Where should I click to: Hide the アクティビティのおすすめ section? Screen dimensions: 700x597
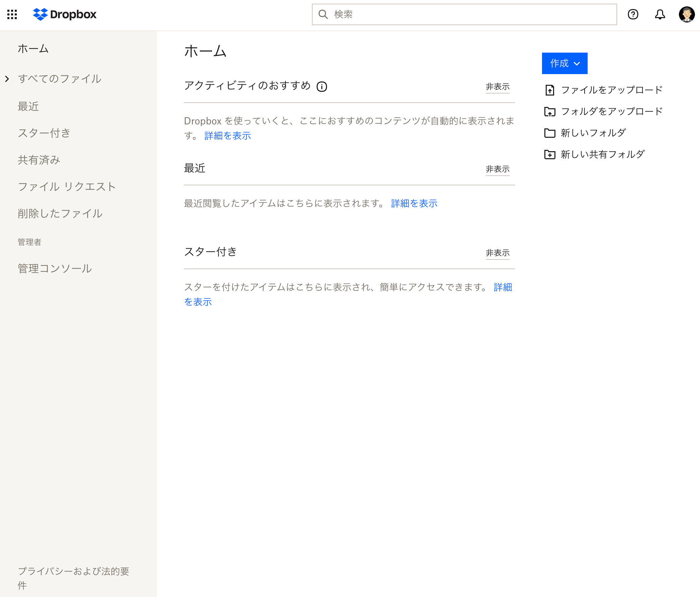coord(497,87)
